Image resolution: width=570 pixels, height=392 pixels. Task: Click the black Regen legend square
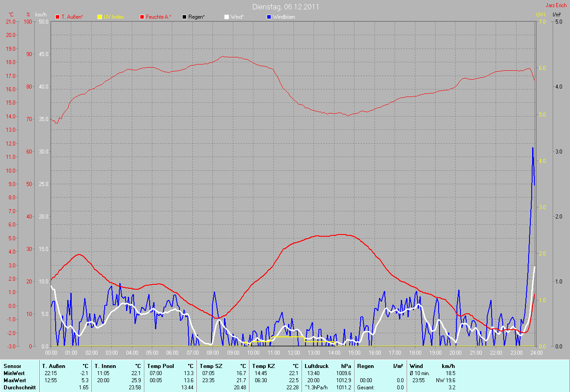coord(184,17)
